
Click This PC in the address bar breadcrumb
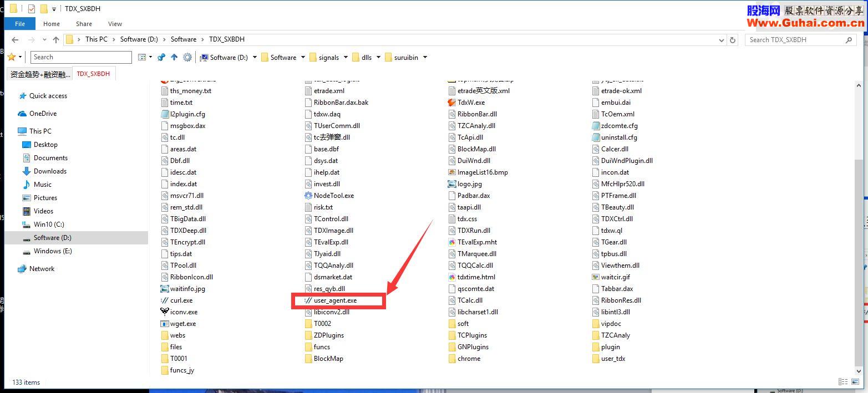pos(97,39)
